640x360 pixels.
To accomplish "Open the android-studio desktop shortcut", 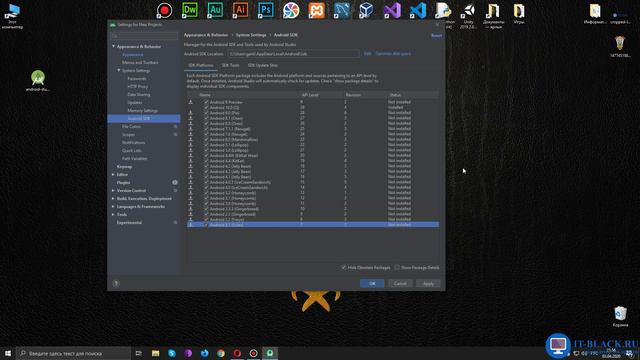I will pyautogui.click(x=38, y=80).
